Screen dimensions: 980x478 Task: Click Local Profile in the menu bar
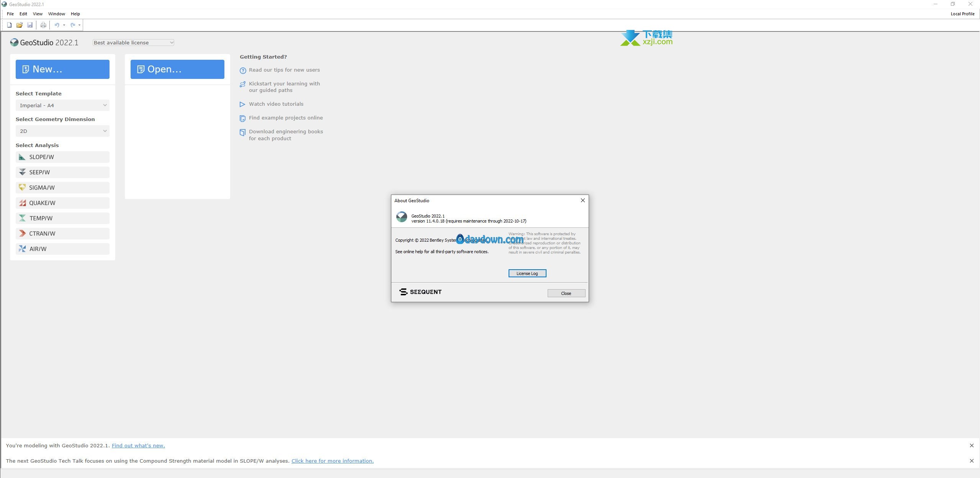(962, 14)
